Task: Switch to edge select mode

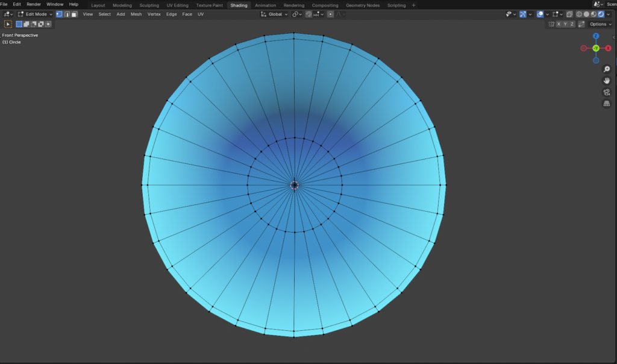Action: pyautogui.click(x=67, y=14)
